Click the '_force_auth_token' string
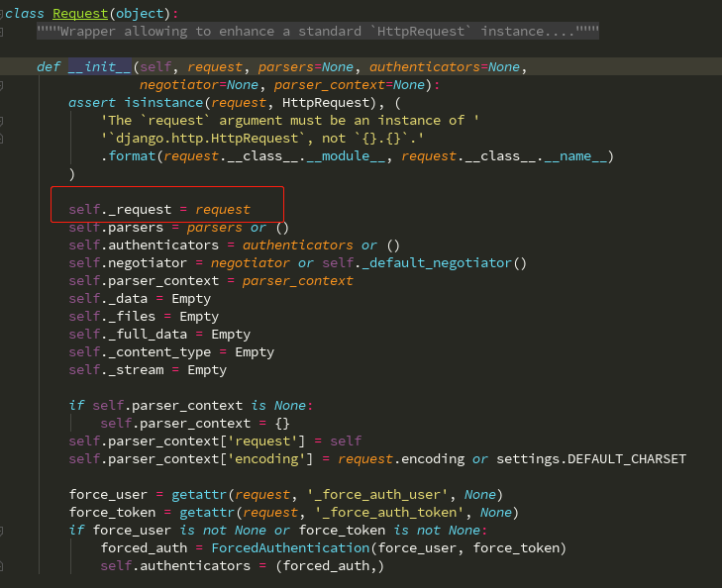This screenshot has height=588, width=722. click(x=389, y=513)
